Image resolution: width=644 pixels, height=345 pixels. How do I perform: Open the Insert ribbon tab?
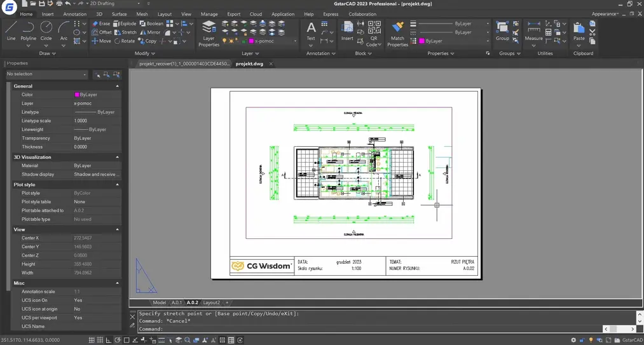click(x=48, y=14)
